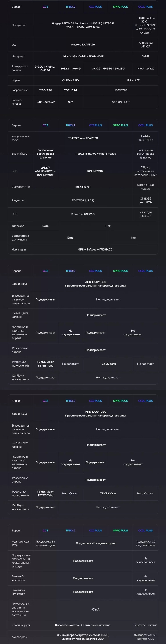Image resolution: width=166 pixels, height=644 pixels.
Task: Click the Поддержка 5.1 аудиовыходов cell
Action: [x=45, y=543]
